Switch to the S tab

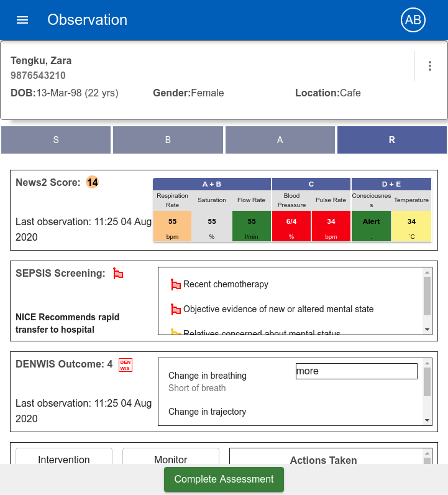56,140
